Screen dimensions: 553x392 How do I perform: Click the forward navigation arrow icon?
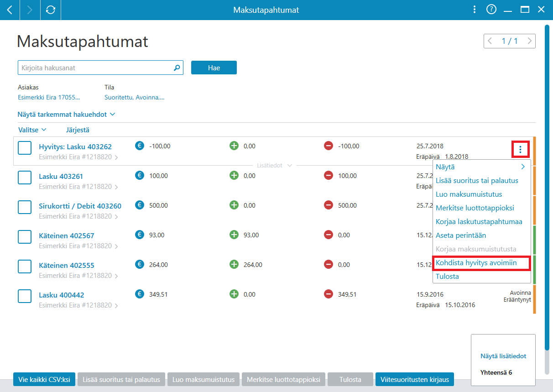tap(30, 10)
